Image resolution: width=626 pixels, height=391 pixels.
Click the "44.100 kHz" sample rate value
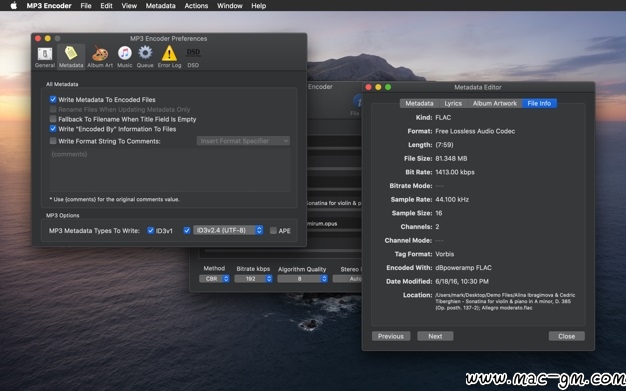[452, 199]
